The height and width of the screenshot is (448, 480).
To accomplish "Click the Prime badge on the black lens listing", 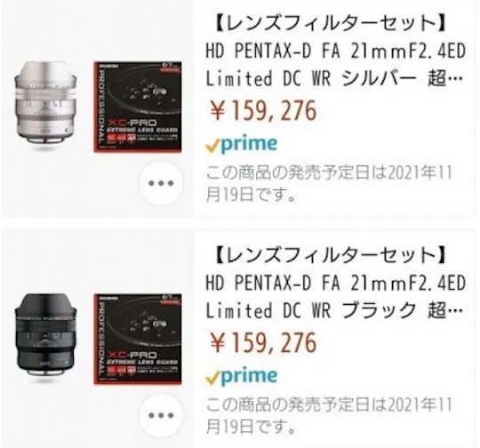I will pos(242,376).
